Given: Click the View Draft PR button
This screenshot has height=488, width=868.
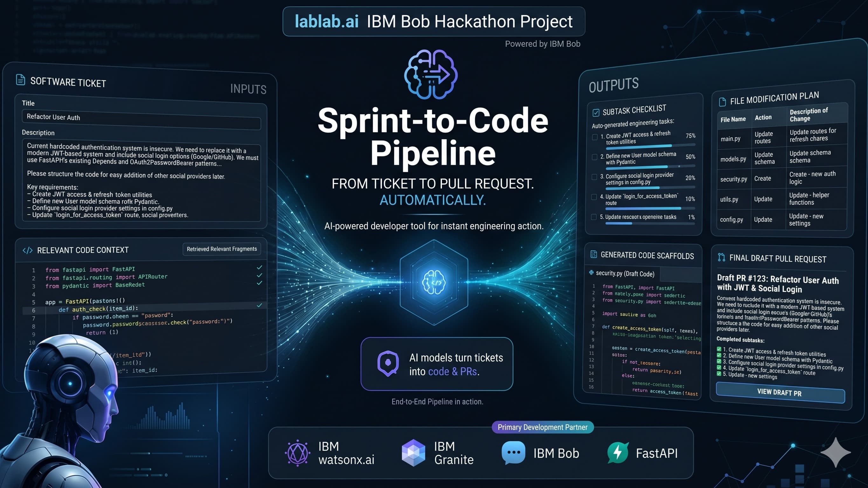Looking at the screenshot, I should (780, 392).
